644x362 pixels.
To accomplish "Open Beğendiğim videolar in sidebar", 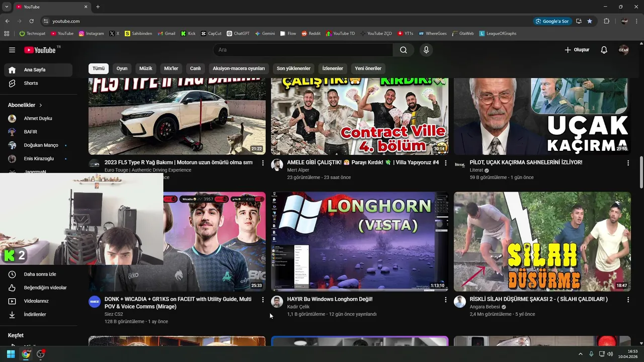I will click(x=38, y=288).
